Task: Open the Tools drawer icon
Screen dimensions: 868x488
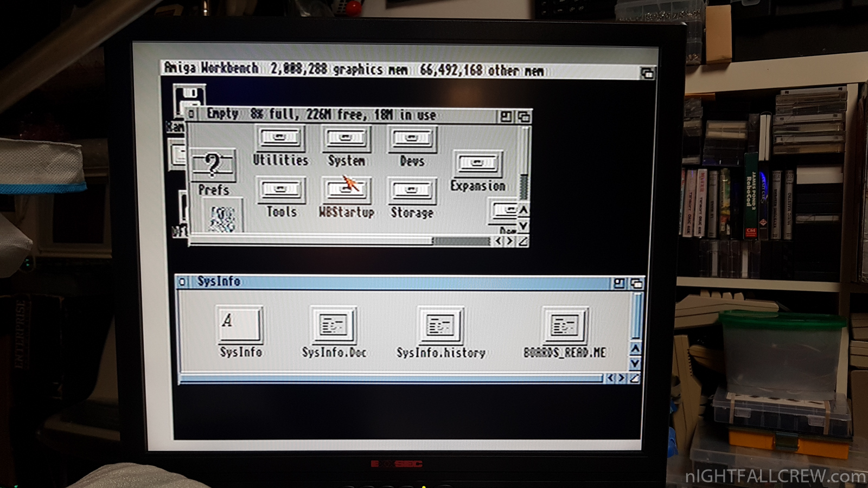Action: [281, 190]
